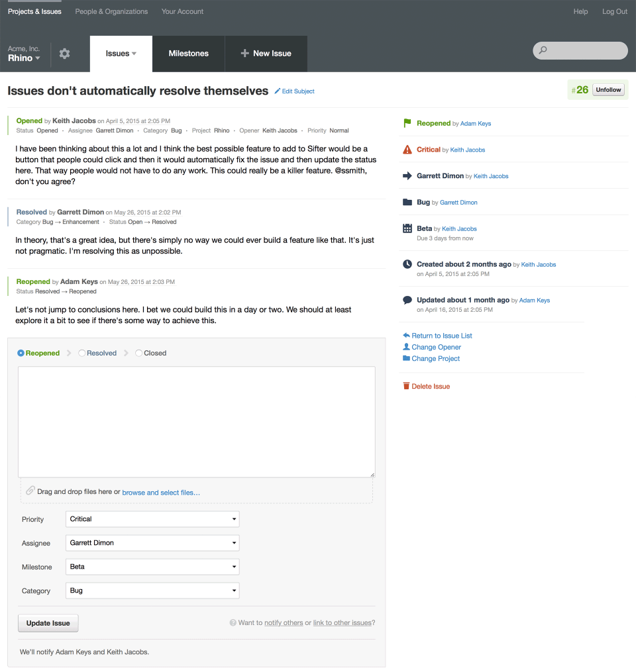Open the People & Organizations menu
636x672 pixels.
pos(111,11)
